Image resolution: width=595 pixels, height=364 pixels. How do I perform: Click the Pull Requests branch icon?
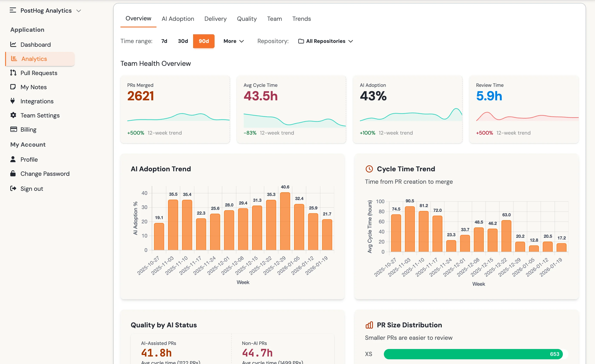pos(13,73)
